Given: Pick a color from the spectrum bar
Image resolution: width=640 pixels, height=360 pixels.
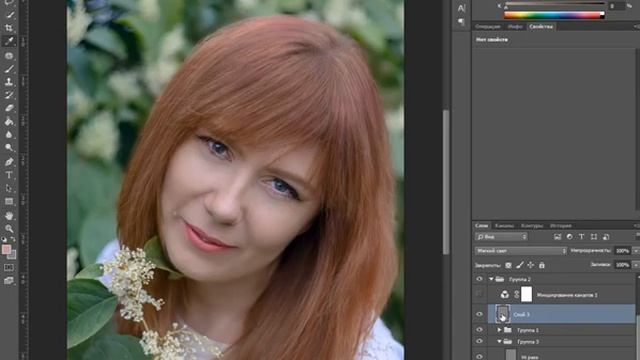Looking at the screenshot, I should (x=554, y=15).
